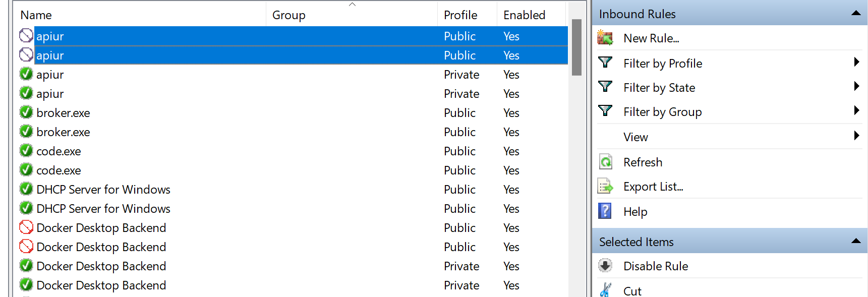Screen dimensions: 868x297
Task: Expand the Filter by Profile submenu arrow
Action: point(856,62)
